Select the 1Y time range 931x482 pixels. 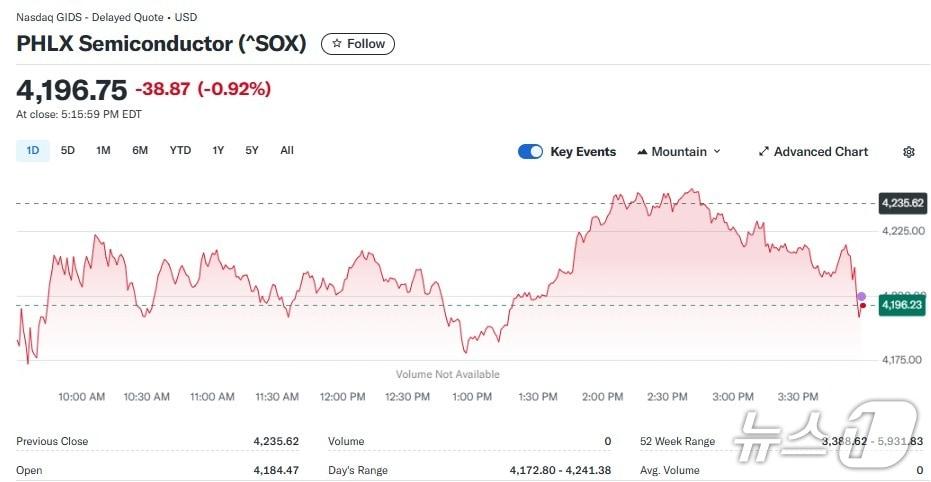click(x=218, y=151)
